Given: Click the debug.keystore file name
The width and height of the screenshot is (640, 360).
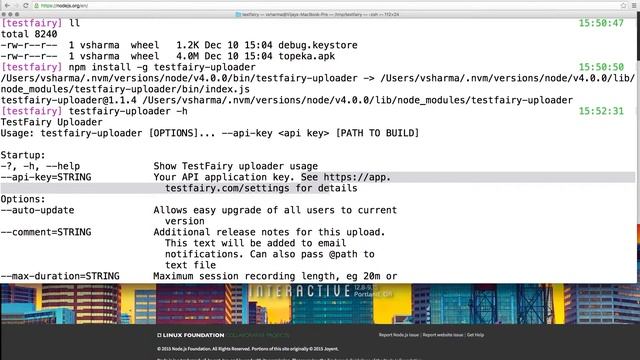Looking at the screenshot, I should coord(318,45).
